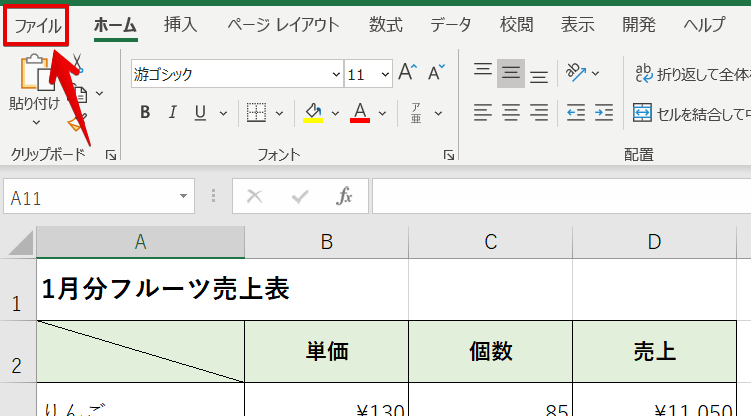751x416 pixels.
Task: Open the データ ribbon tab
Action: point(450,25)
